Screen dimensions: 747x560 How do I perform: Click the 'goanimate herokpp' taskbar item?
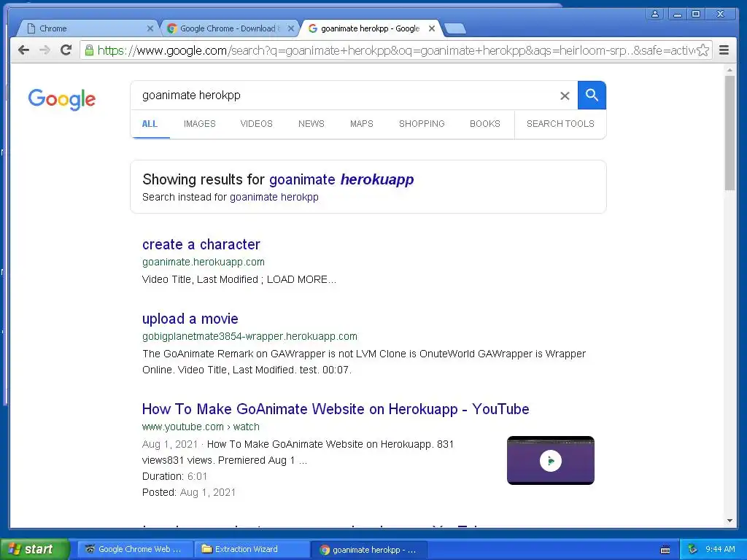coord(368,550)
